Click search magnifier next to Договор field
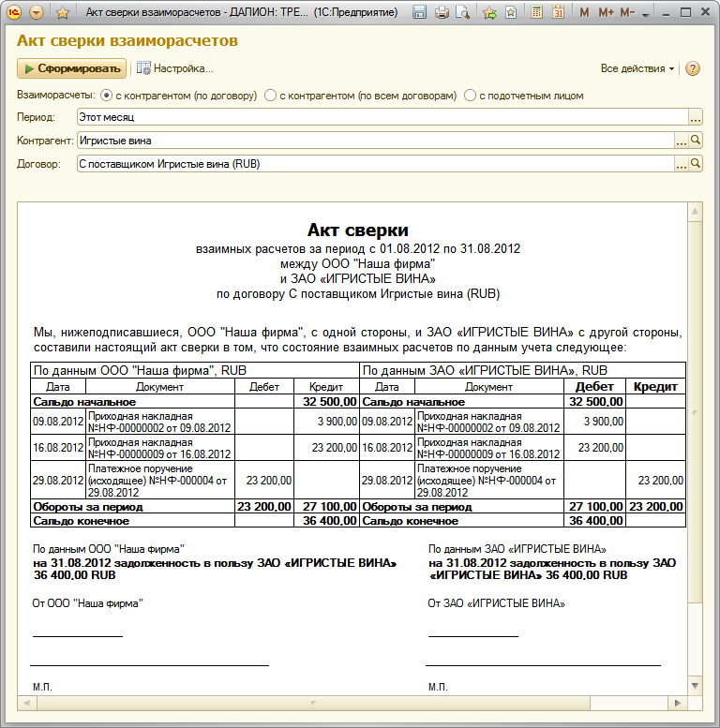 pos(696,163)
